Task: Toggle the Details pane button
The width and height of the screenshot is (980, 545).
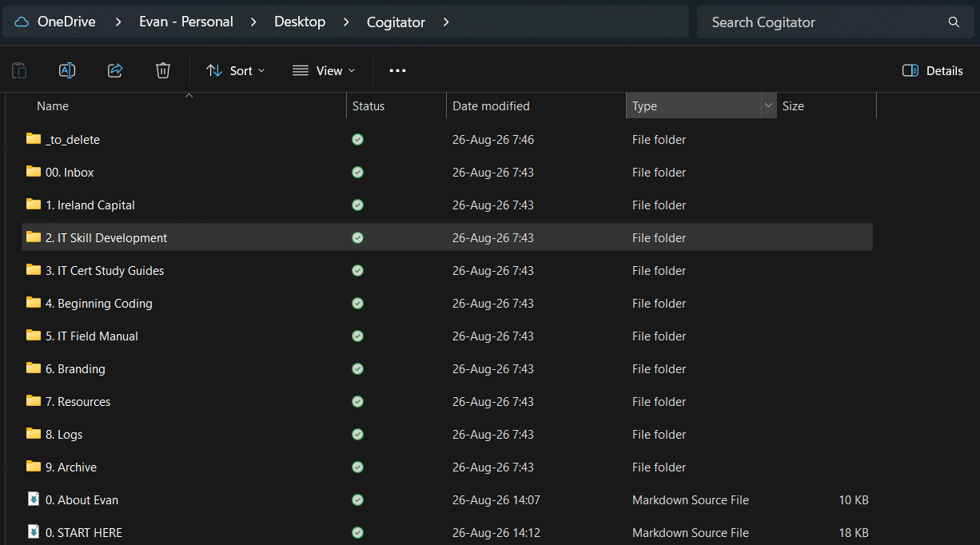Action: pos(932,70)
